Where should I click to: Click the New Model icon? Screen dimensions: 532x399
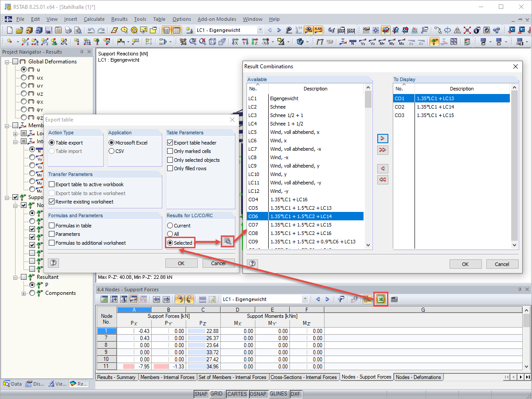9,30
